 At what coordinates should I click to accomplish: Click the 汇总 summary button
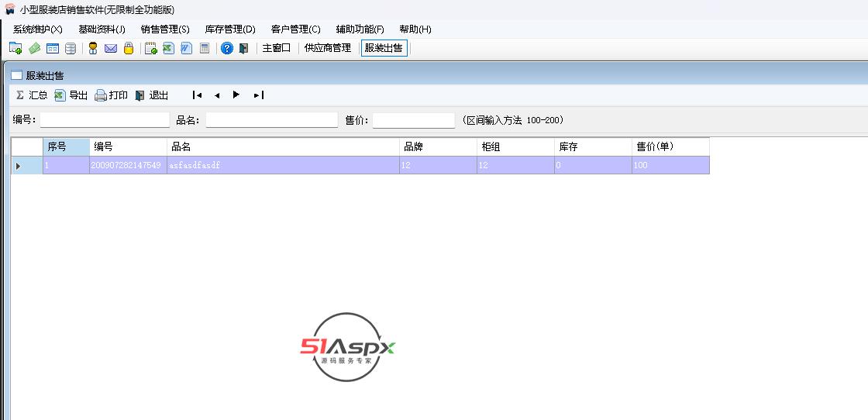click(32, 95)
